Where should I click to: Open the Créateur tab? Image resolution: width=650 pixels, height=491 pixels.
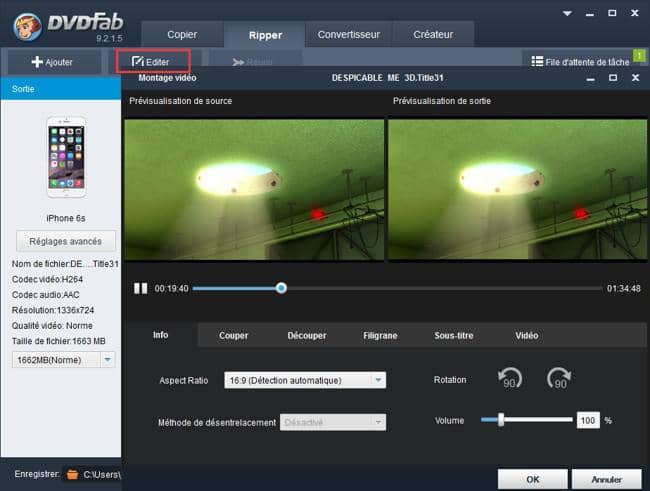(x=433, y=34)
